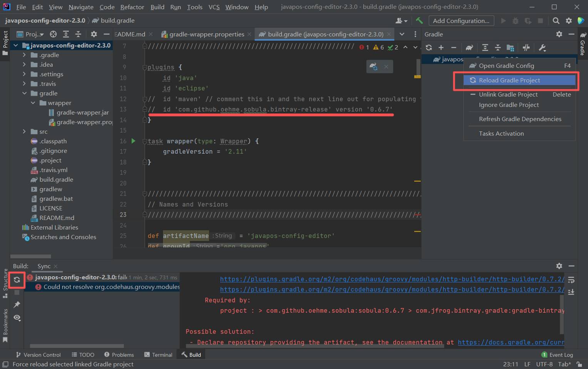Select build.gradle in project tree
Image resolution: width=588 pixels, height=369 pixels.
tap(56, 179)
